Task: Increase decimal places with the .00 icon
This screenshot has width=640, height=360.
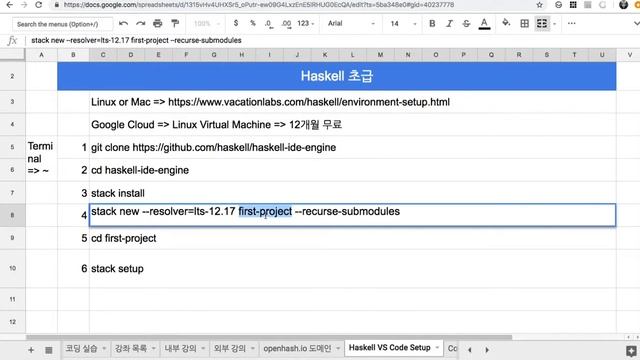Action: (287, 24)
